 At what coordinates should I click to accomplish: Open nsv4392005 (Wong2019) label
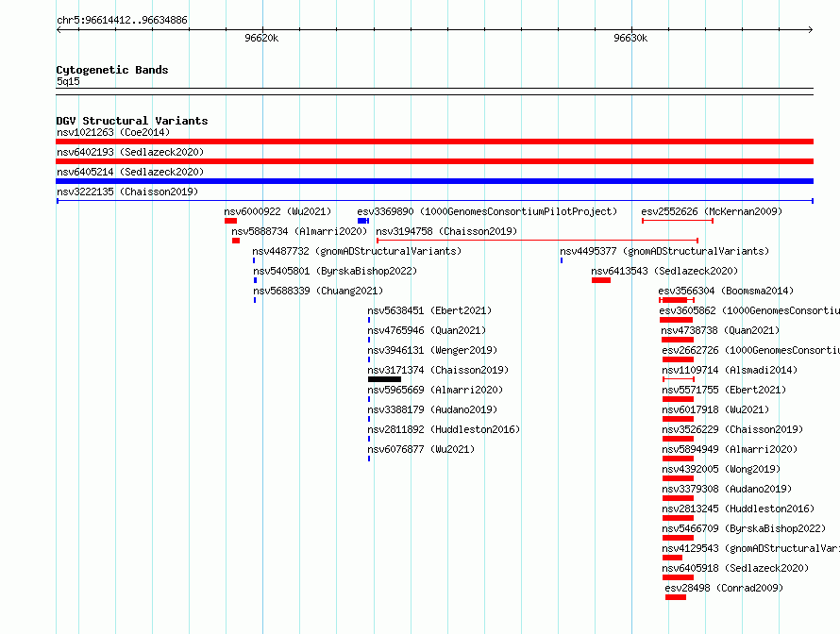pos(721,469)
